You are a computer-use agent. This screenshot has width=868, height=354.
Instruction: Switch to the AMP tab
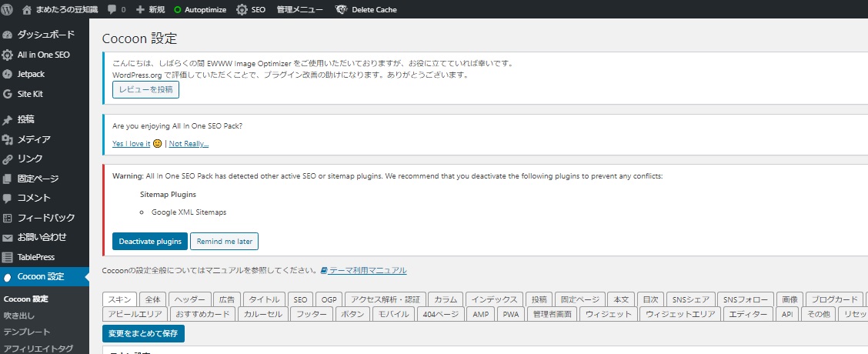pos(481,314)
